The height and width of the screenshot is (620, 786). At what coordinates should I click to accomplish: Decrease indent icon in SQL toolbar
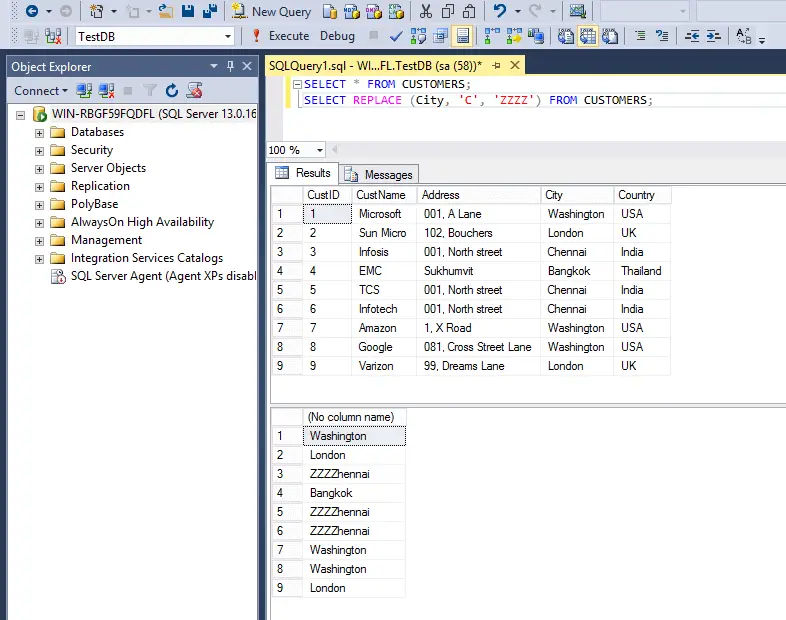(692, 36)
